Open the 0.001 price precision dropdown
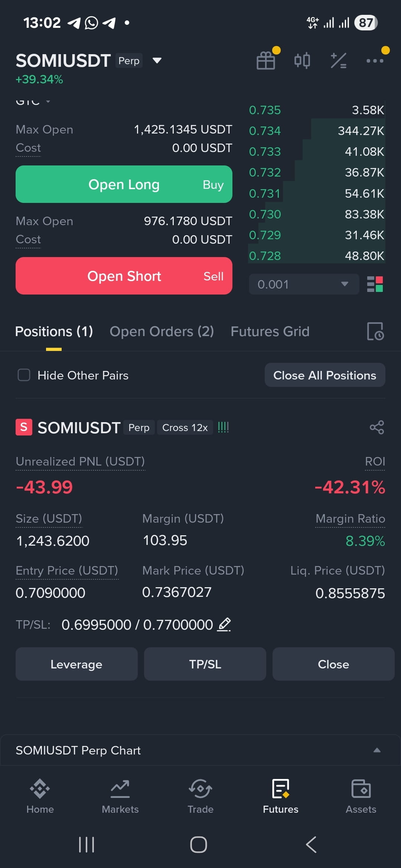Screen dimensions: 401x868 tap(304, 284)
